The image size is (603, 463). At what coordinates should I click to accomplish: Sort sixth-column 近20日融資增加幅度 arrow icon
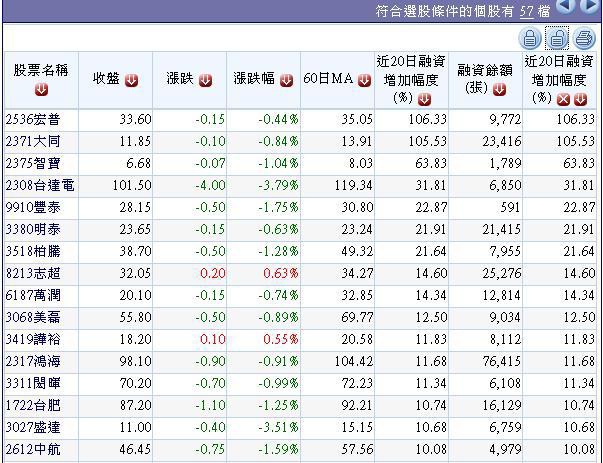(424, 100)
